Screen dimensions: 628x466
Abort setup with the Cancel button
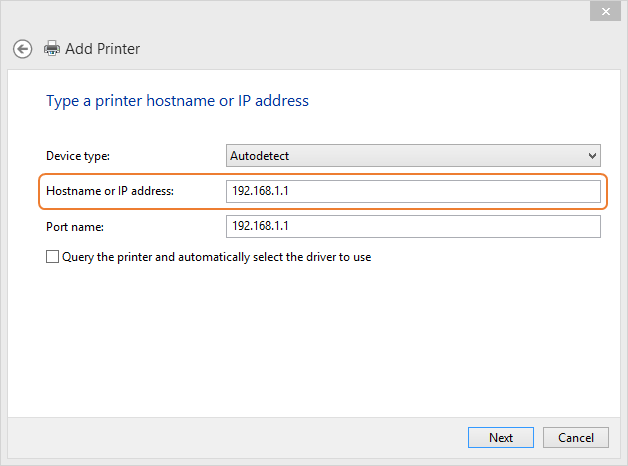click(x=576, y=438)
